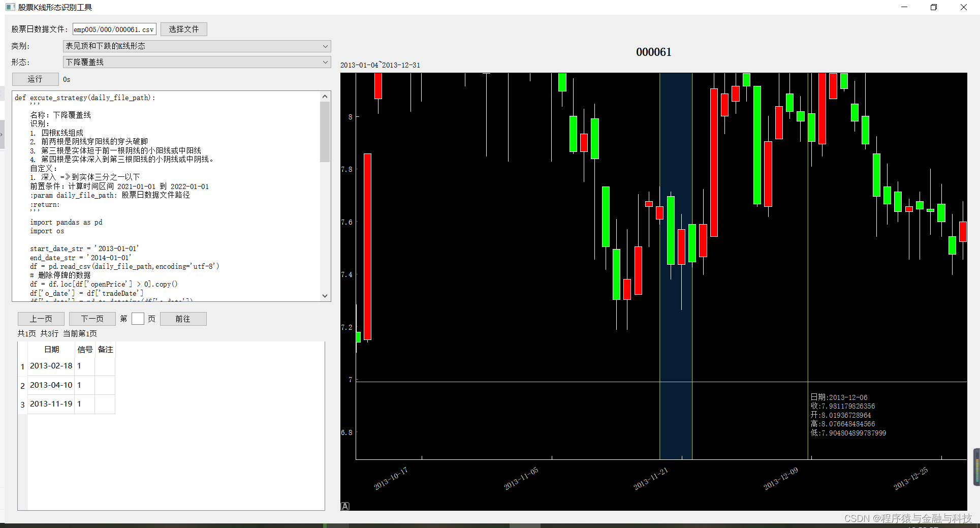Image resolution: width=980 pixels, height=528 pixels.
Task: Click the start_date_str code line
Action: tap(84, 249)
